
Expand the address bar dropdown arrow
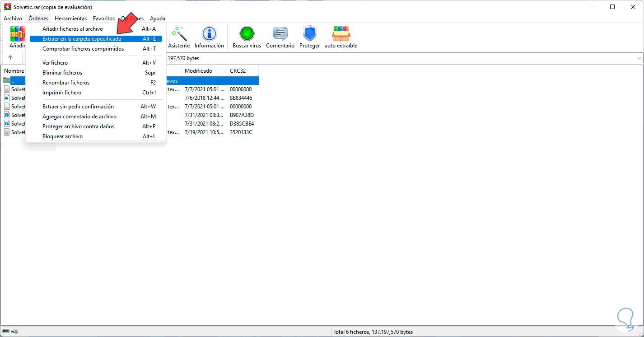pos(639,58)
